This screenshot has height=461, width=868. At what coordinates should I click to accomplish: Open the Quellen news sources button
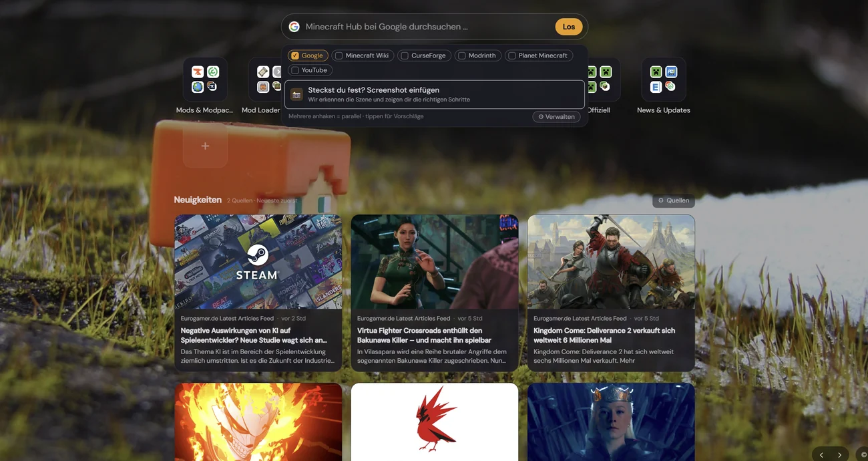coord(674,200)
